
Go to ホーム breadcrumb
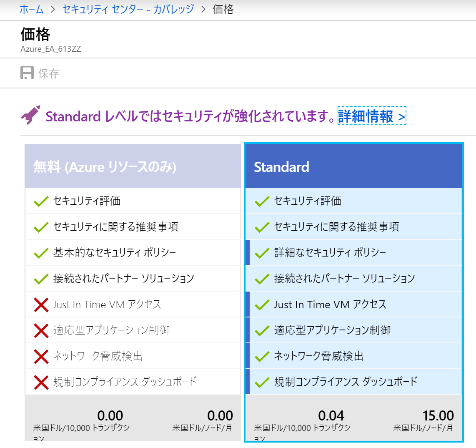tap(32, 10)
